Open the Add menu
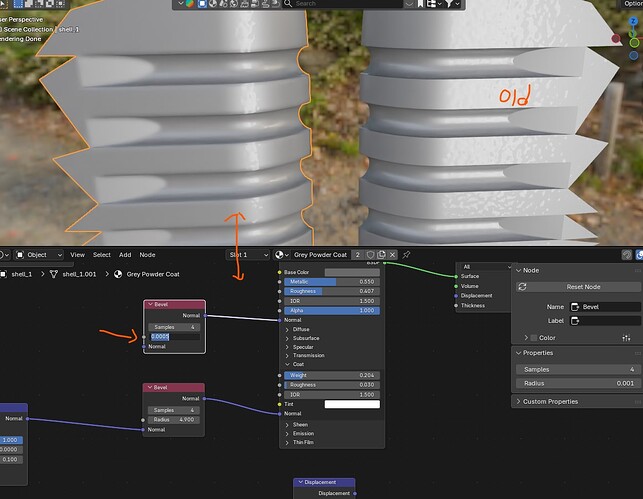Image resolution: width=643 pixels, height=499 pixels. [x=125, y=255]
